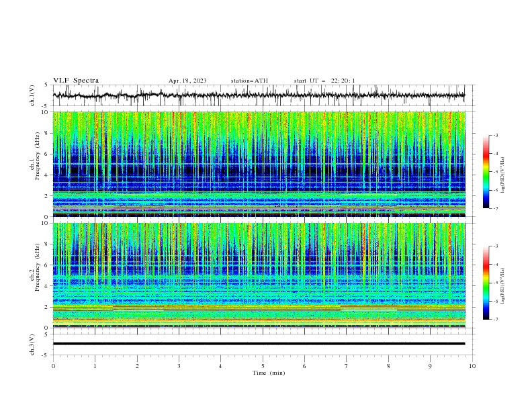Click the "6" tick label on the time axis

click(x=304, y=366)
